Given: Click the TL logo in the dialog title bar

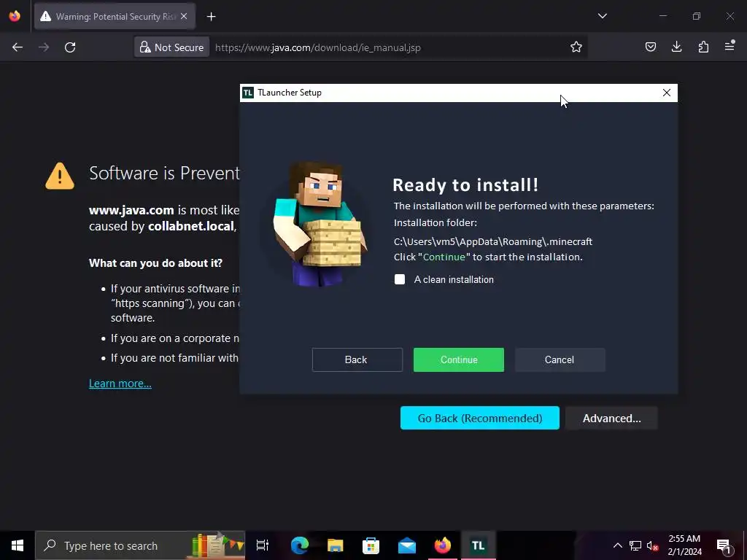Looking at the screenshot, I should click(x=248, y=93).
